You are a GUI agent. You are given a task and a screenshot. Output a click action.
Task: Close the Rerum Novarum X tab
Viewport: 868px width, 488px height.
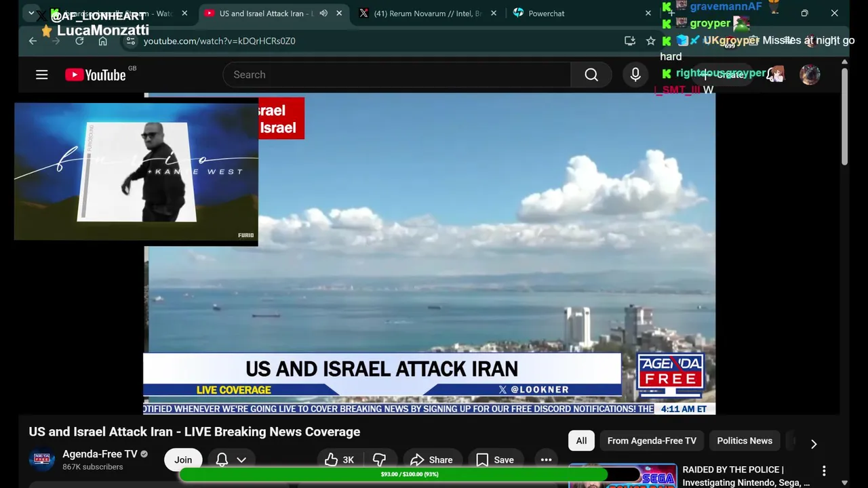(x=493, y=13)
